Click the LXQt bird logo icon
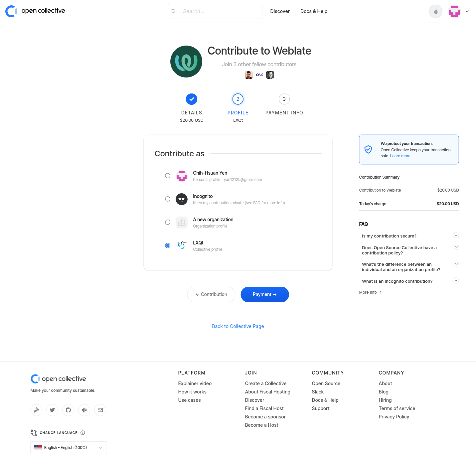The image size is (476, 460). tap(182, 246)
